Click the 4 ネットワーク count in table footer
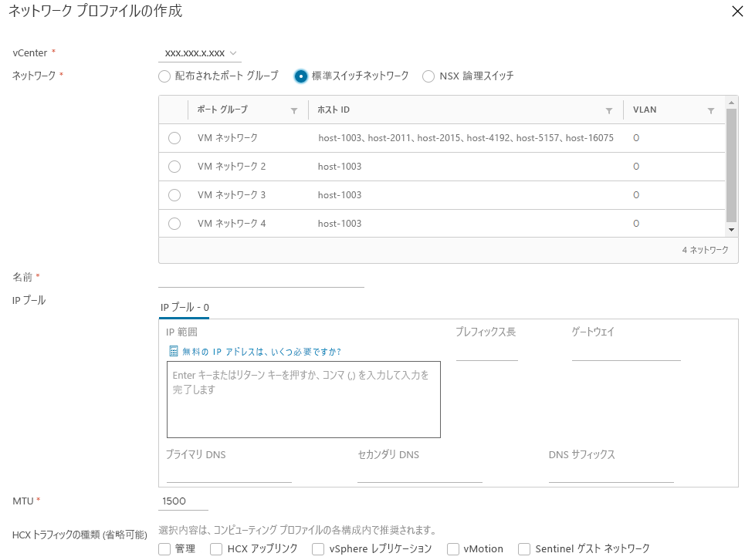Screen dimensions: 745x560 pos(705,250)
